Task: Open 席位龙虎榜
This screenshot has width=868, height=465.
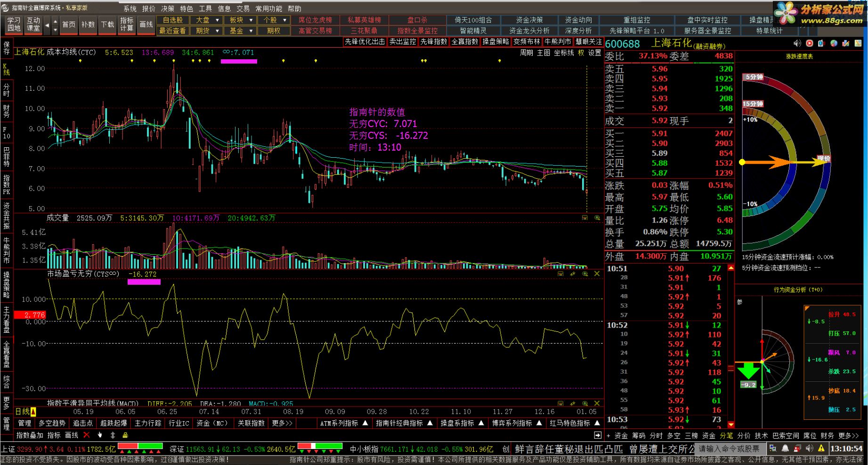Action: [x=316, y=20]
